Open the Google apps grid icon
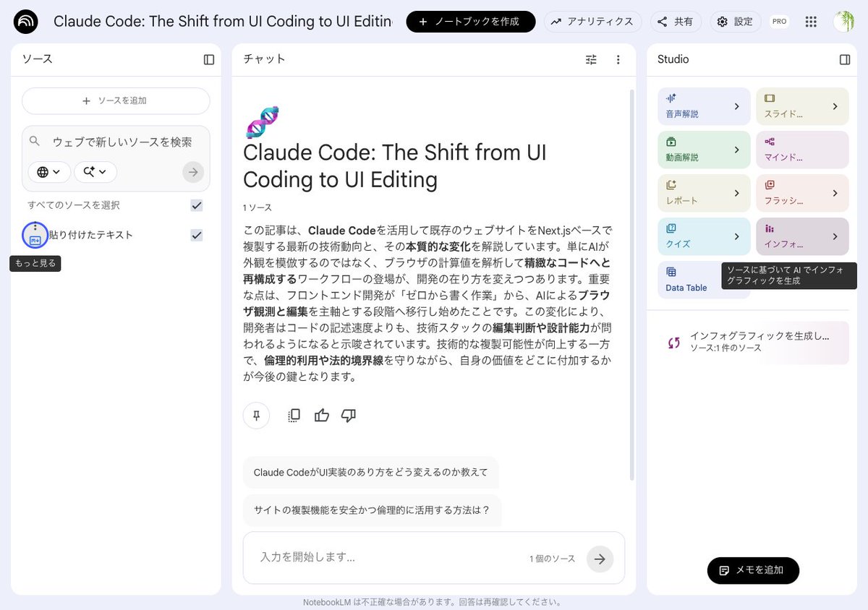Viewport: 868px width, 610px height. tap(811, 22)
